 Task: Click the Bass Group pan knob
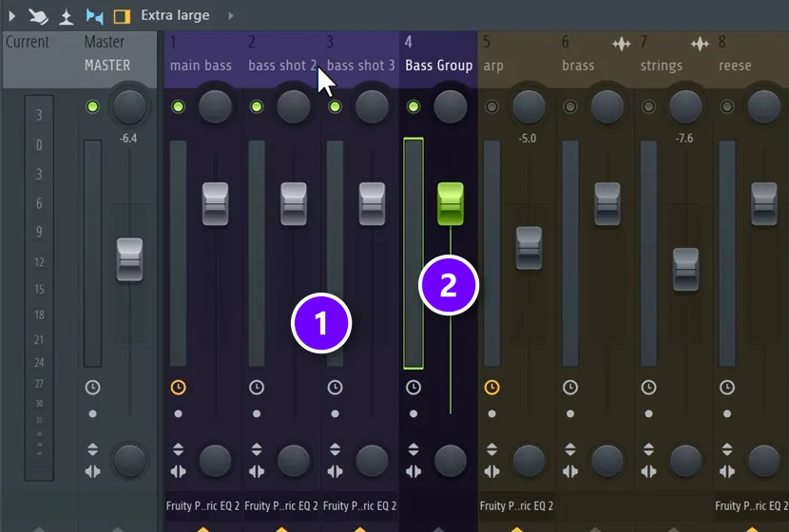click(x=451, y=106)
